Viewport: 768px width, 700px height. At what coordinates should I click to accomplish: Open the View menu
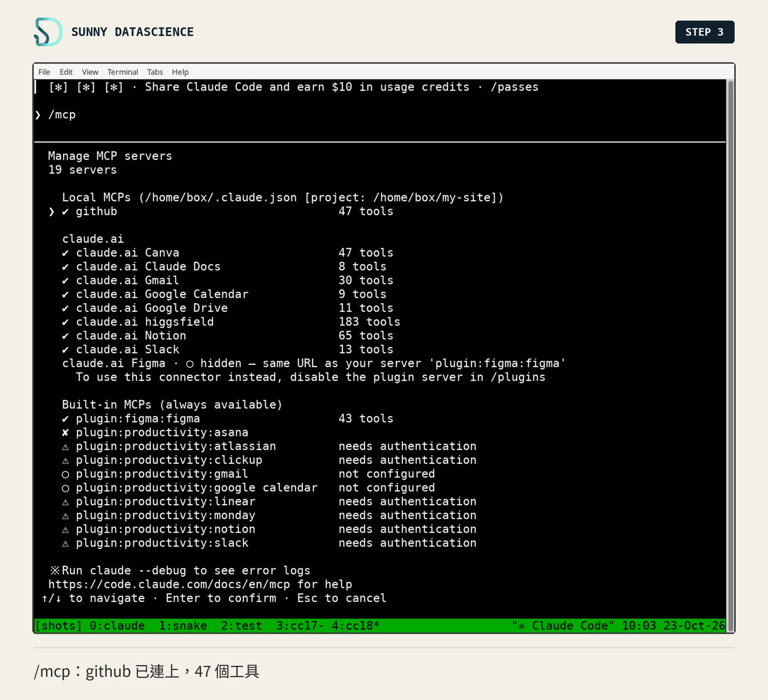[x=90, y=72]
